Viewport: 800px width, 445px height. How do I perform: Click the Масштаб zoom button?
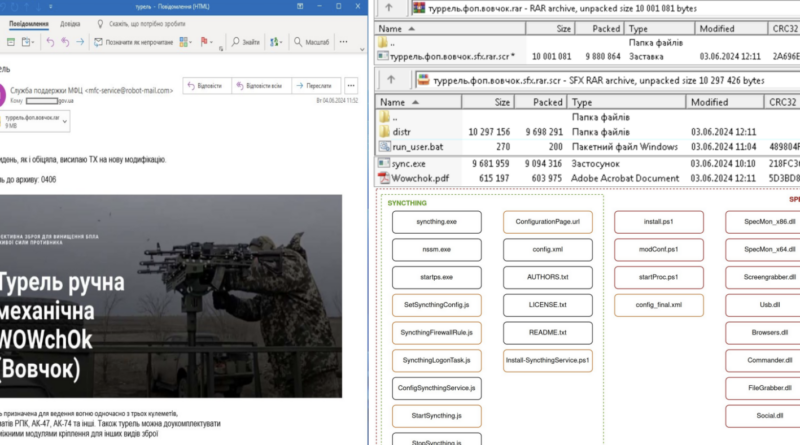coord(312,42)
